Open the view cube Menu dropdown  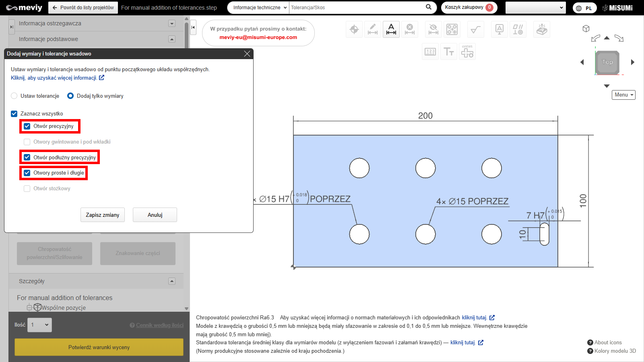[623, 95]
